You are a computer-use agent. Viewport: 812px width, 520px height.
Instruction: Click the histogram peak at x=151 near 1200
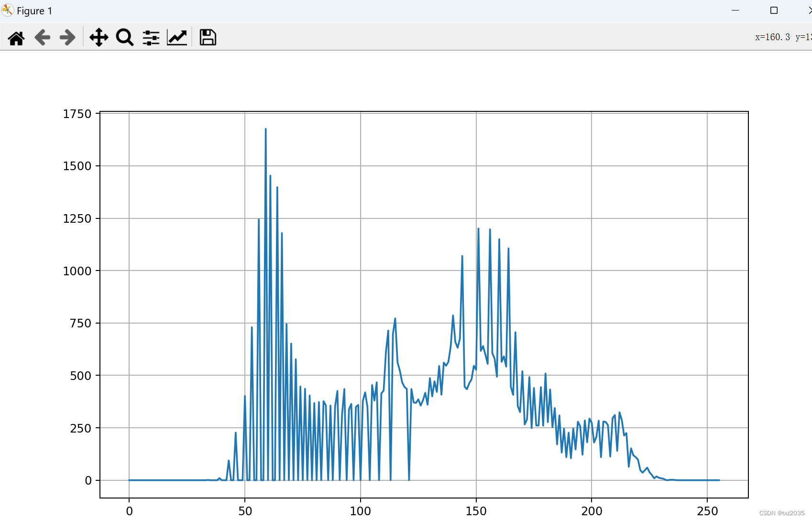pyautogui.click(x=478, y=229)
